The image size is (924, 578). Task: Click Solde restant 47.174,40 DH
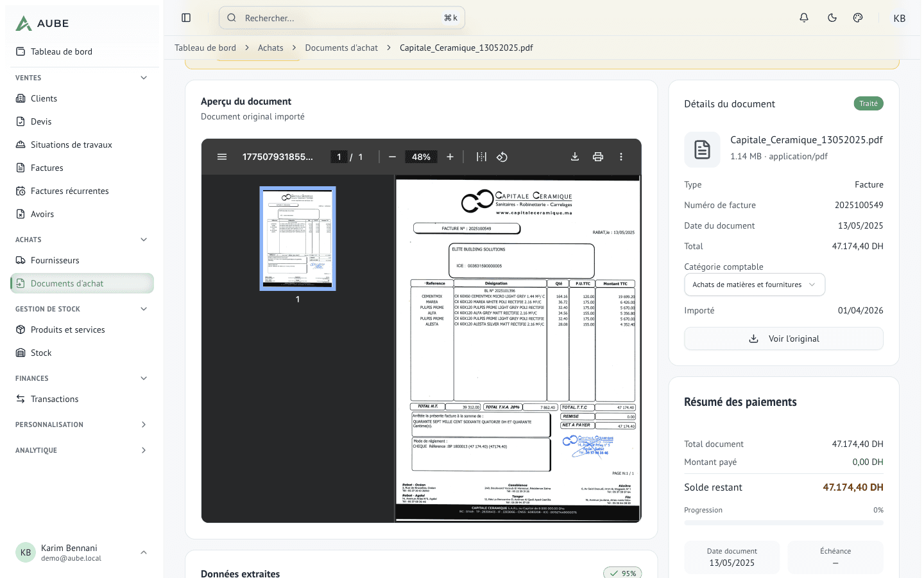pos(853,487)
